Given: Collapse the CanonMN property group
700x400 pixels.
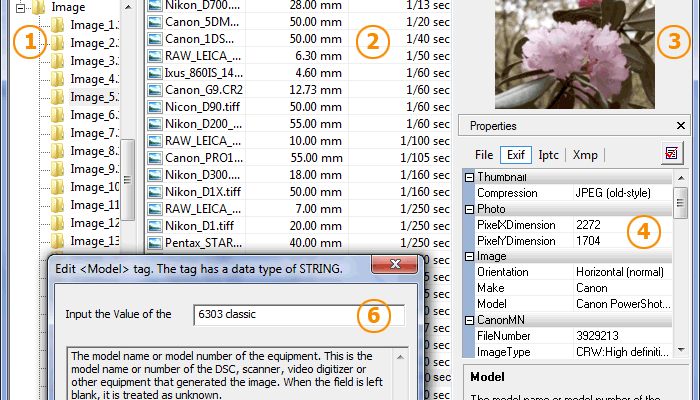Looking at the screenshot, I should pyautogui.click(x=469, y=320).
